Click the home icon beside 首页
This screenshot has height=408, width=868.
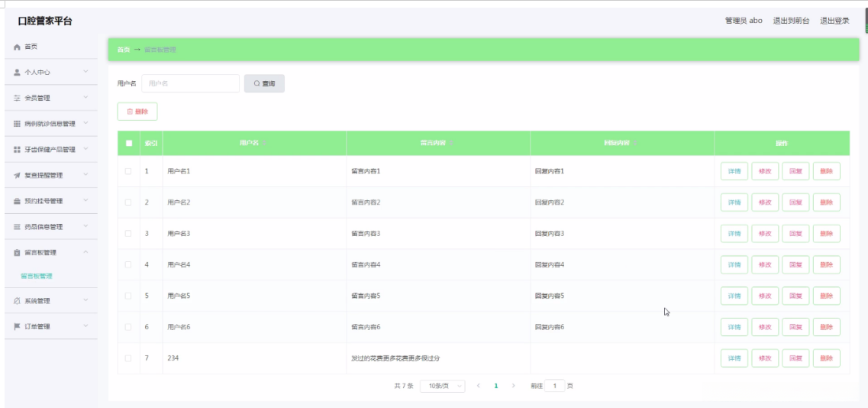[17, 47]
